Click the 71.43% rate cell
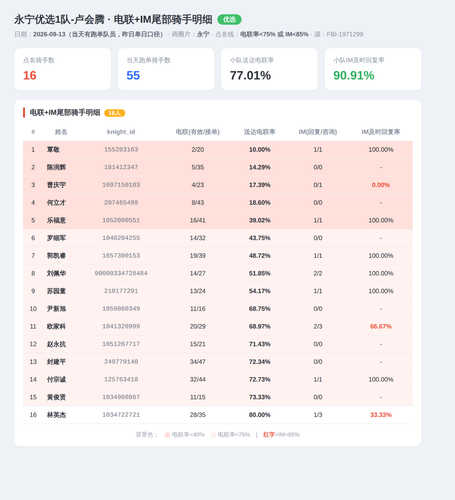 pos(260,344)
